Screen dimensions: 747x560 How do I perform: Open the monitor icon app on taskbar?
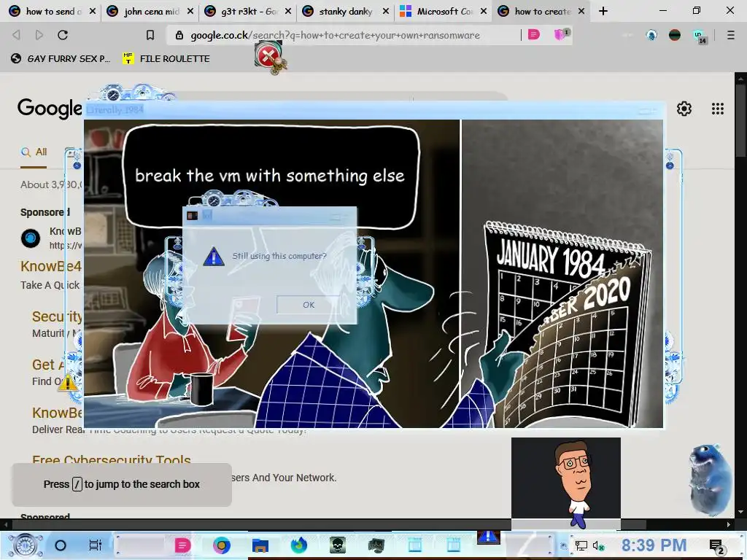376,545
